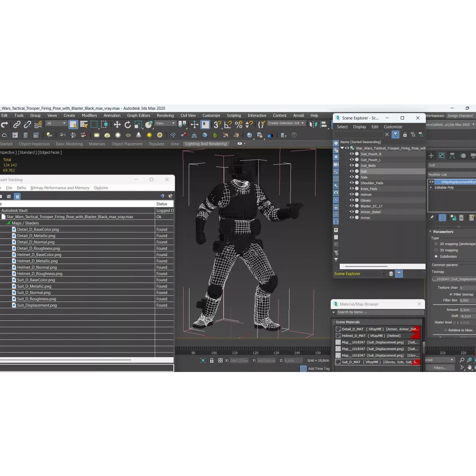Hide the Armor object via eye icon
476x476 pixels.
(352, 217)
